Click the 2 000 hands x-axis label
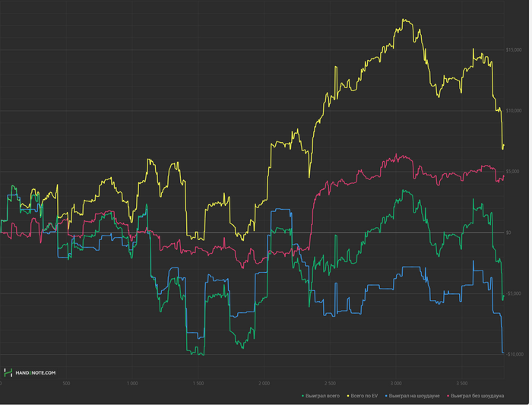Image resolution: width=532 pixels, height=405 pixels. (x=264, y=384)
